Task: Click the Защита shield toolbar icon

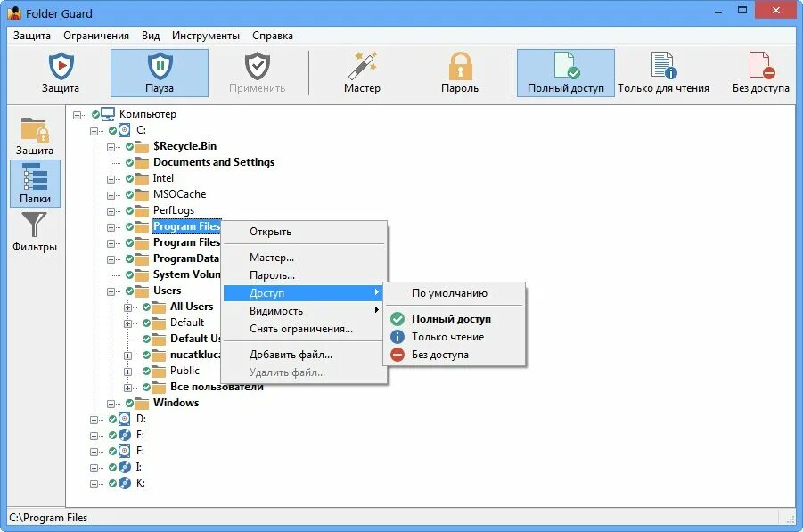Action: click(61, 66)
